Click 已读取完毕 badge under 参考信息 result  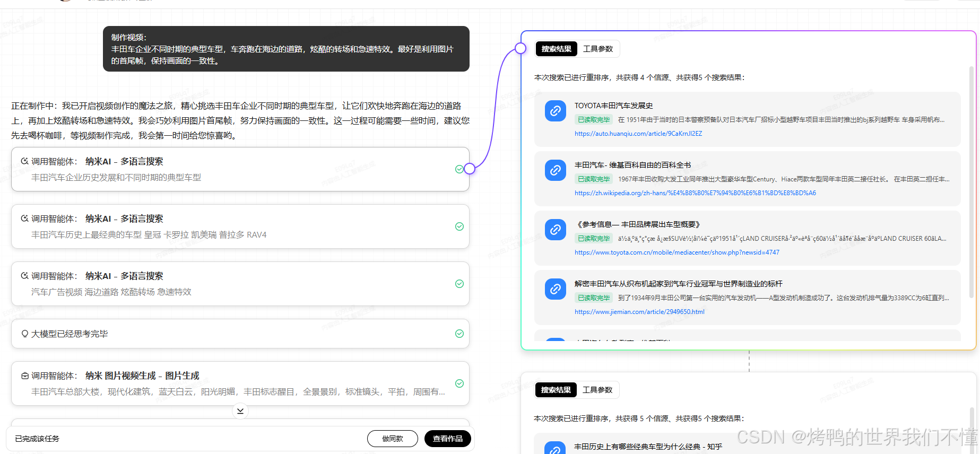[x=594, y=239]
